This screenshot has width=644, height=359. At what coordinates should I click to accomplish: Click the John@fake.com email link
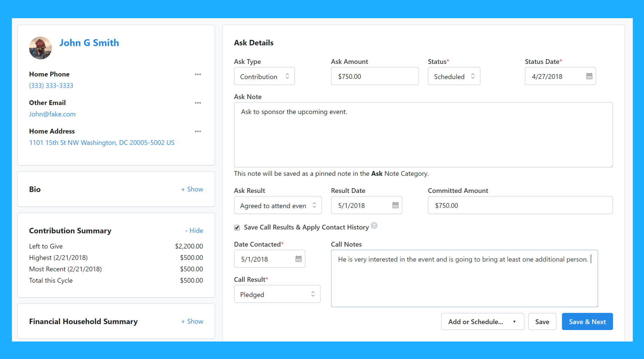pos(52,114)
